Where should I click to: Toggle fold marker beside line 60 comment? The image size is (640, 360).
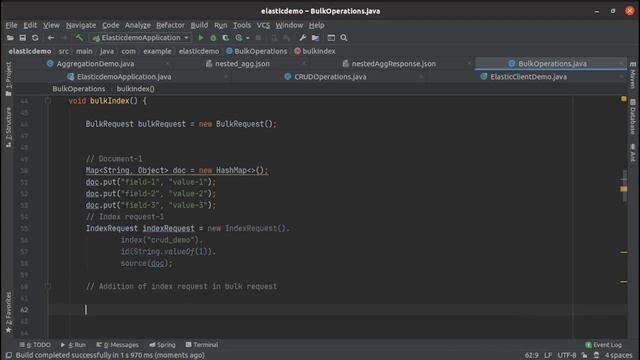[48, 286]
